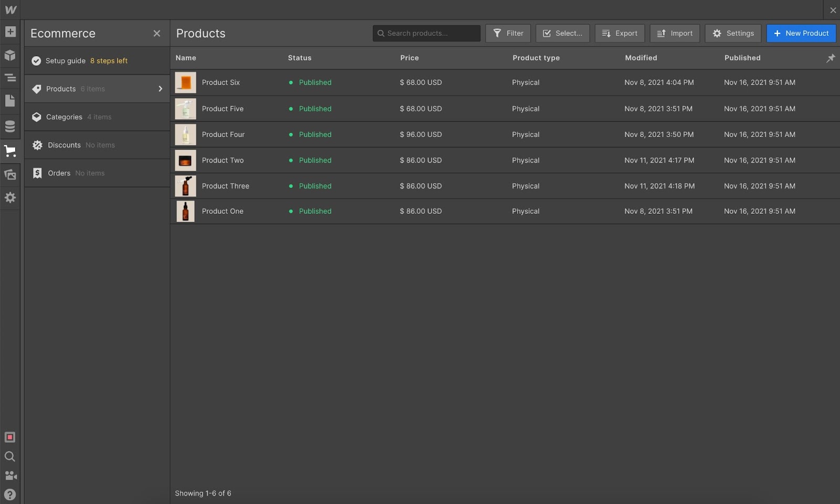The height and width of the screenshot is (504, 840).
Task: Open the Ecommerce cart panel
Action: tap(10, 151)
